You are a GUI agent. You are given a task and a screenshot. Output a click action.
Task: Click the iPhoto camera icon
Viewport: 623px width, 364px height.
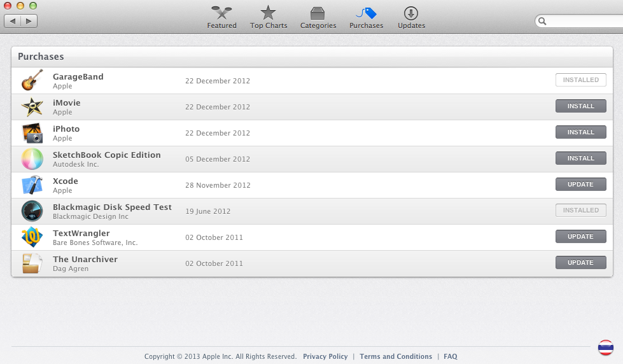[x=32, y=133]
